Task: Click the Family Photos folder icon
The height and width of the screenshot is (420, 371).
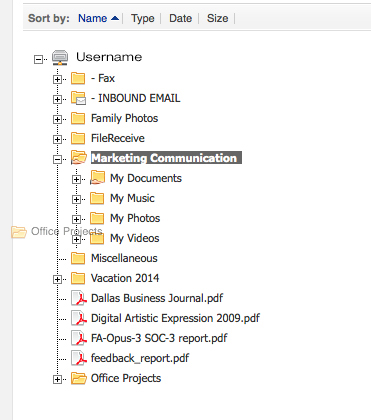Action: pyautogui.click(x=78, y=118)
